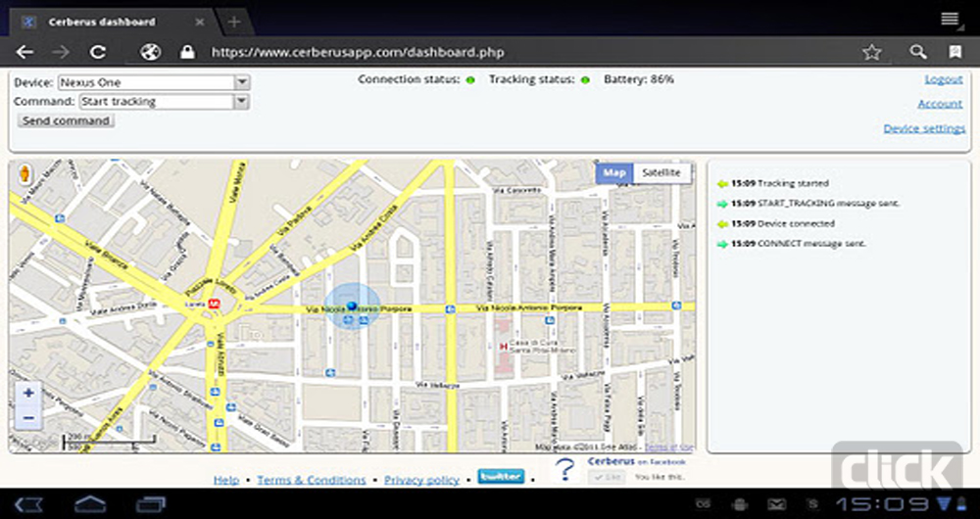Bookmark page with star icon
This screenshot has height=519, width=980.
click(x=871, y=53)
